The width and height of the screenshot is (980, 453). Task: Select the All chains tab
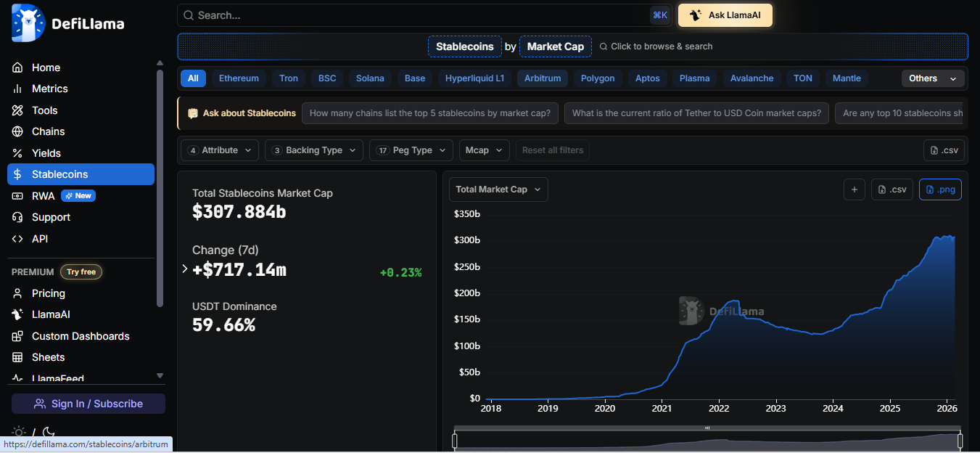tap(193, 78)
